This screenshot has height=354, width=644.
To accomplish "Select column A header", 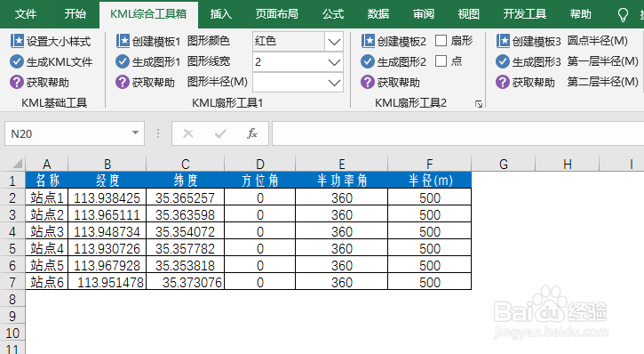I will coord(47,164).
